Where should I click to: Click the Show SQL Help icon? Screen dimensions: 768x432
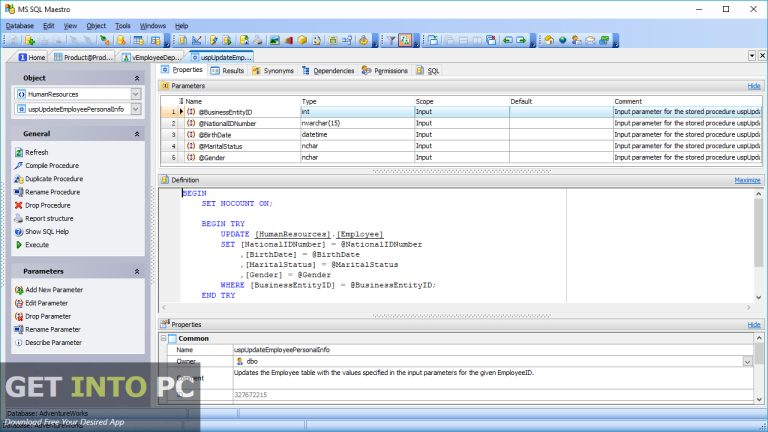click(18, 231)
